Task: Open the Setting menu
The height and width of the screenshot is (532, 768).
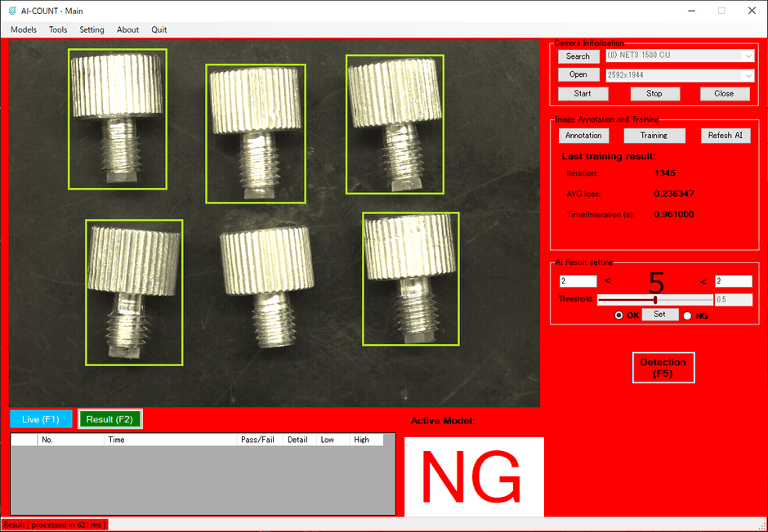Action: coord(92,29)
